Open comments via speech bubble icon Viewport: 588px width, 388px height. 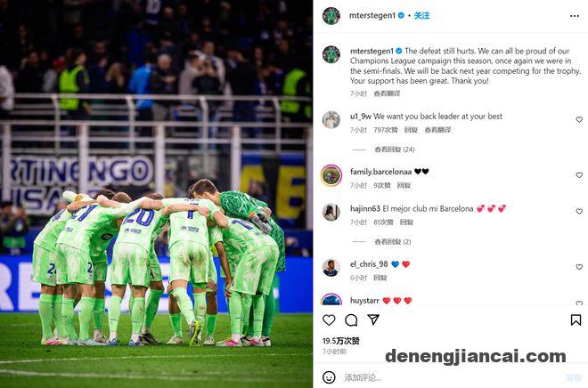pyautogui.click(x=351, y=320)
